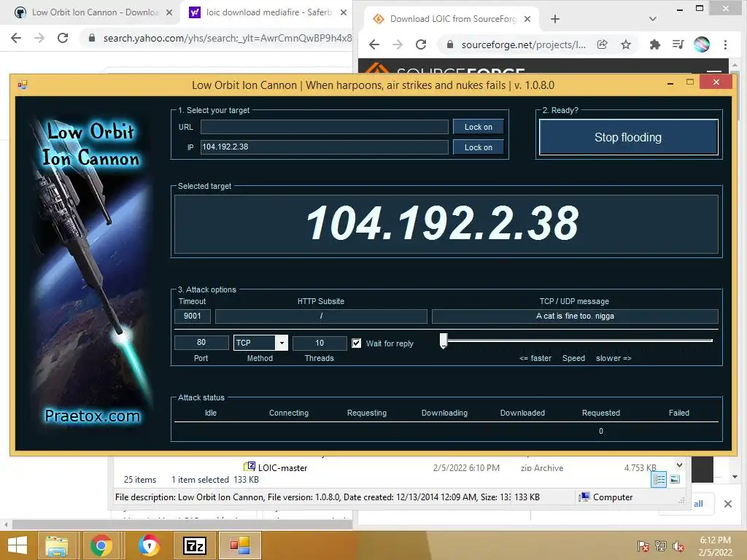The image size is (747, 560).
Task: Bookmark the SourceForge page with the star
Action: [x=626, y=44]
